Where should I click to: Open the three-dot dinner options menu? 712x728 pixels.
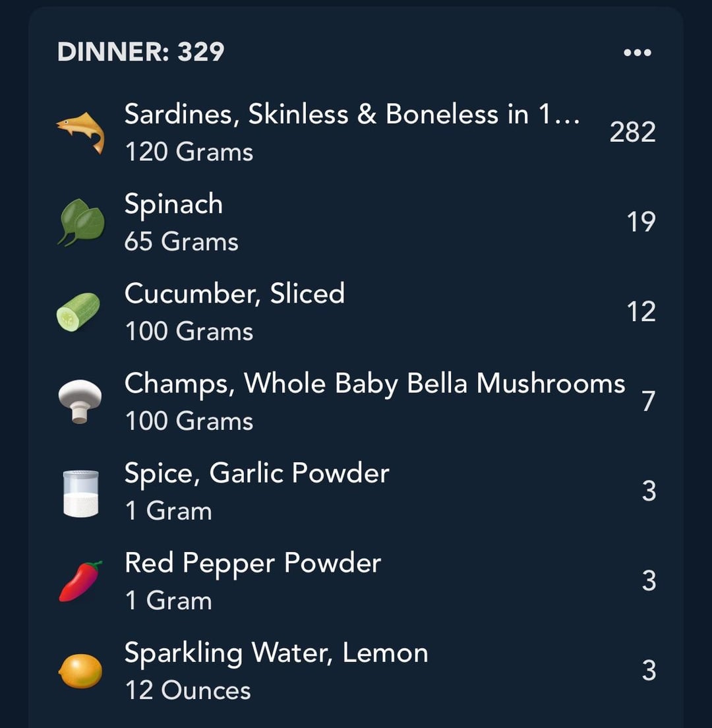point(638,53)
